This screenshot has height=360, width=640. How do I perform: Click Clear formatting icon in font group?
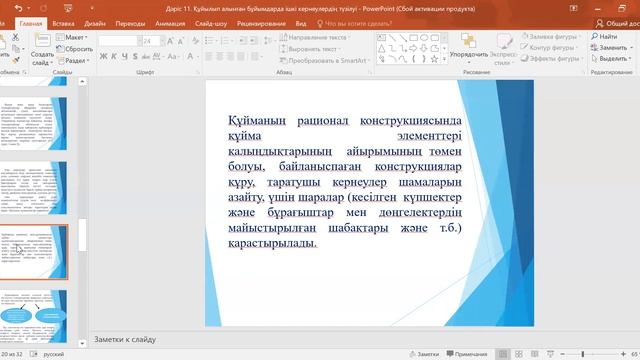click(x=196, y=41)
